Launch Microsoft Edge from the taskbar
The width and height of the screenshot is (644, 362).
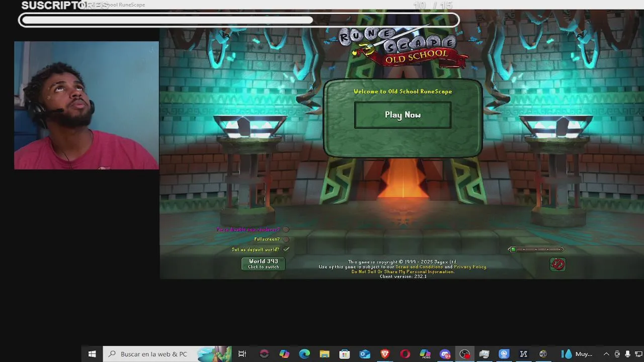[x=304, y=354]
